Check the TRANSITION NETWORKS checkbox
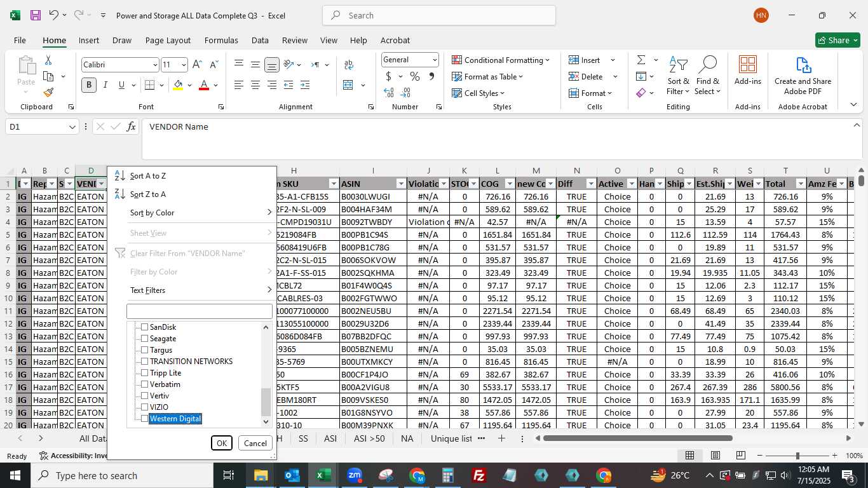 pyautogui.click(x=144, y=362)
